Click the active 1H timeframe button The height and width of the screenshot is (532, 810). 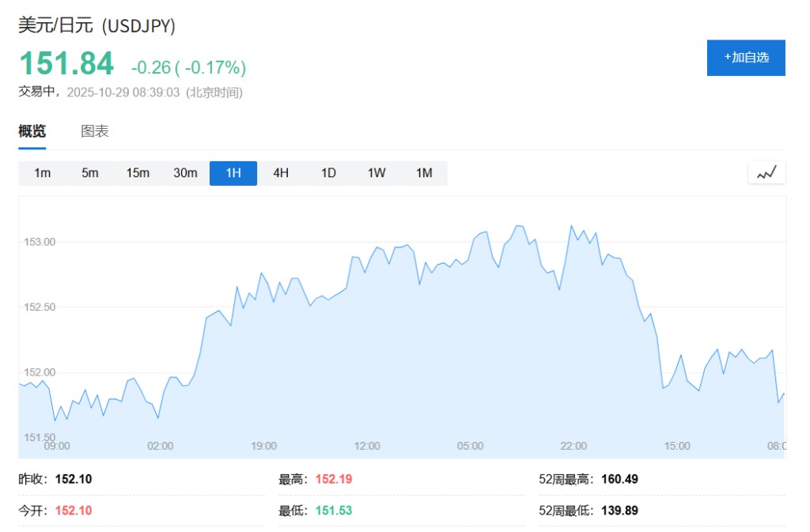[x=233, y=173]
